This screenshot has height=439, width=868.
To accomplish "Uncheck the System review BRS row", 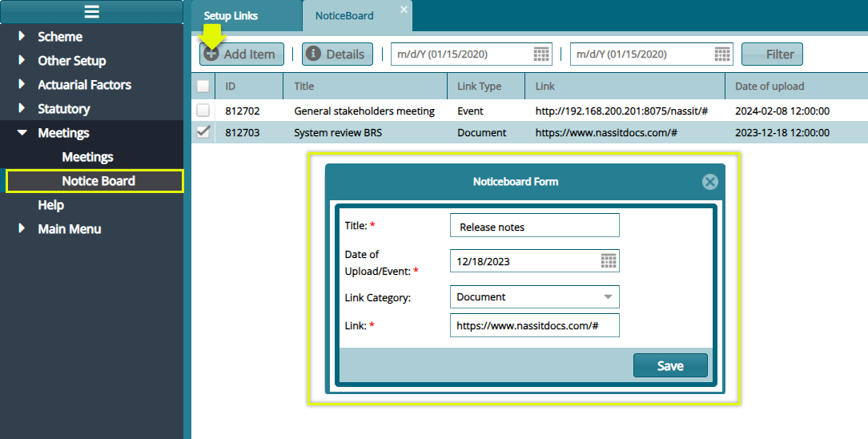I will tap(203, 132).
